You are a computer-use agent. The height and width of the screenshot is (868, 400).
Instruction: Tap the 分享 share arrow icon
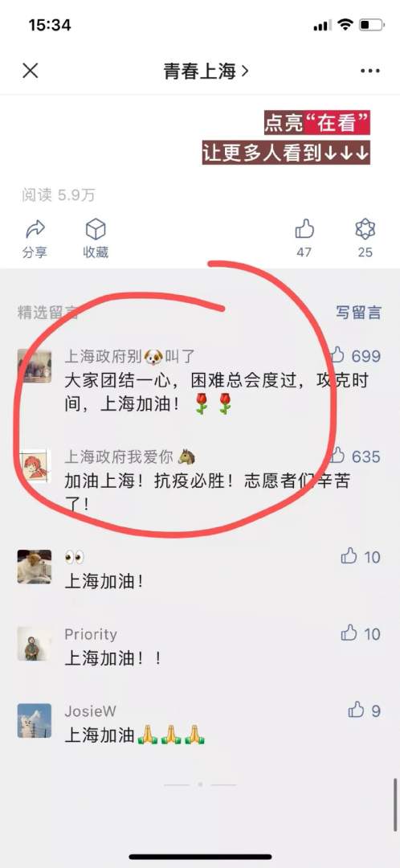pos(35,228)
